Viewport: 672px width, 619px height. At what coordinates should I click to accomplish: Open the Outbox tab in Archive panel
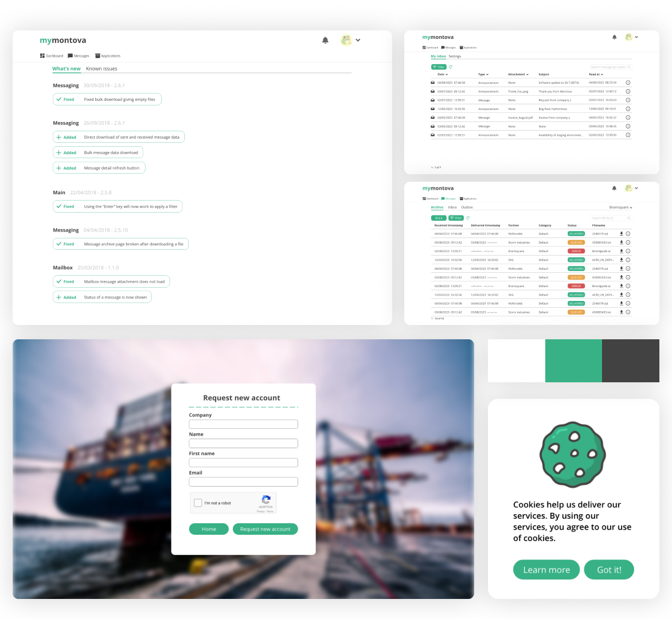click(467, 207)
